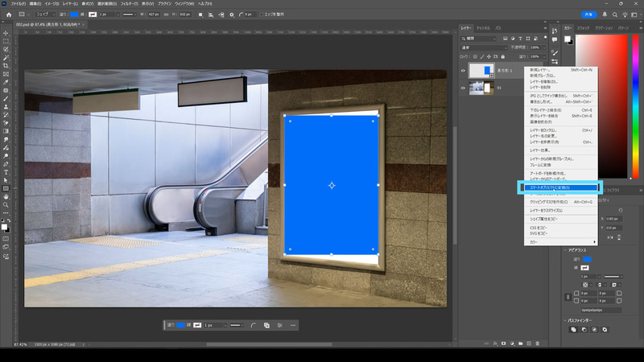Select the Type tool (T)

[x=6, y=171]
